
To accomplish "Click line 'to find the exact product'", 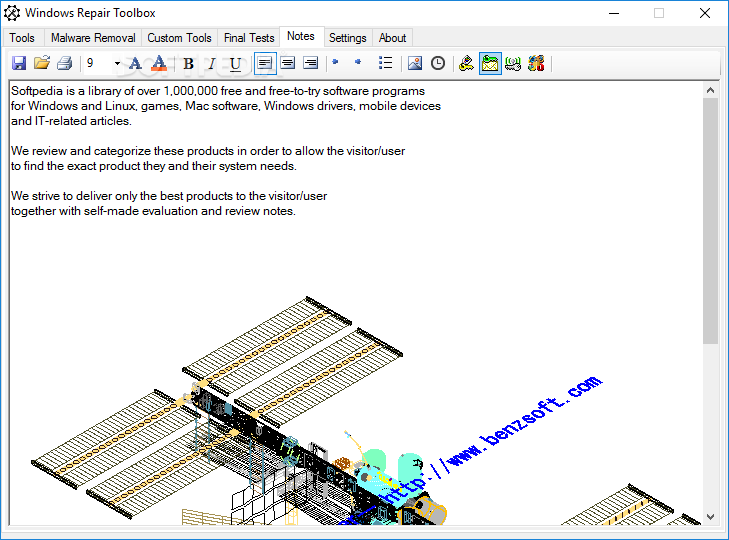I will pos(153,166).
